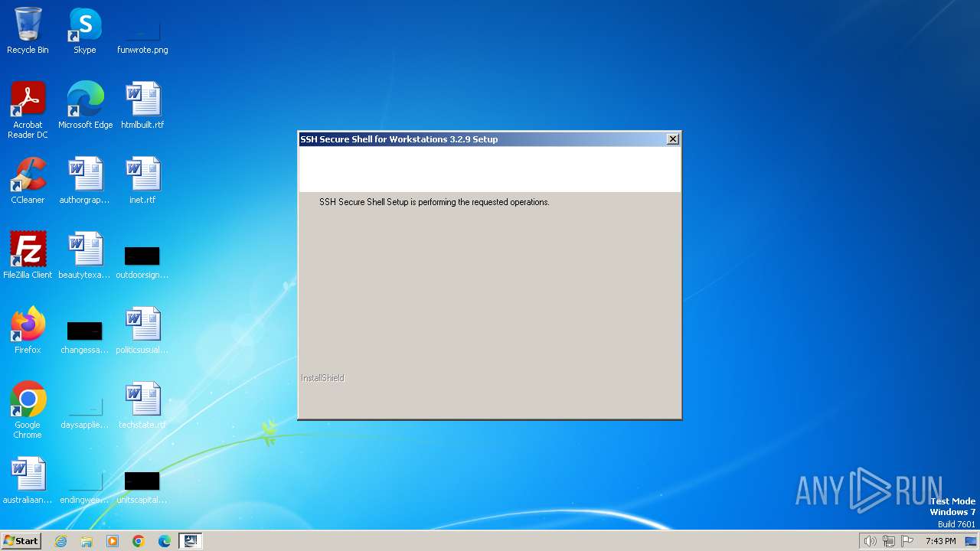Open Action Center flag icon
The width and height of the screenshot is (980, 551).
908,541
